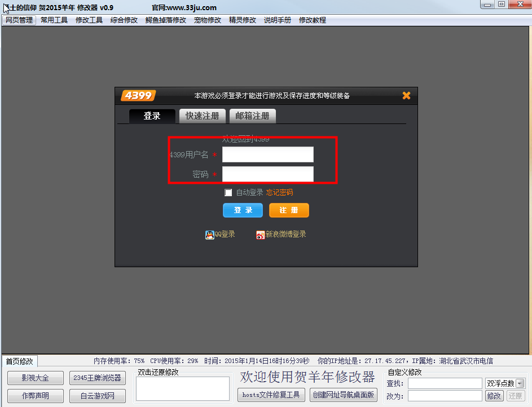Open the 修改工具 menu
The height and width of the screenshot is (407, 532).
coord(89,20)
